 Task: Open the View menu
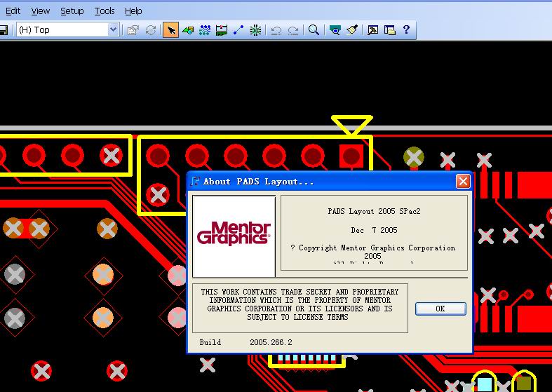tap(41, 11)
